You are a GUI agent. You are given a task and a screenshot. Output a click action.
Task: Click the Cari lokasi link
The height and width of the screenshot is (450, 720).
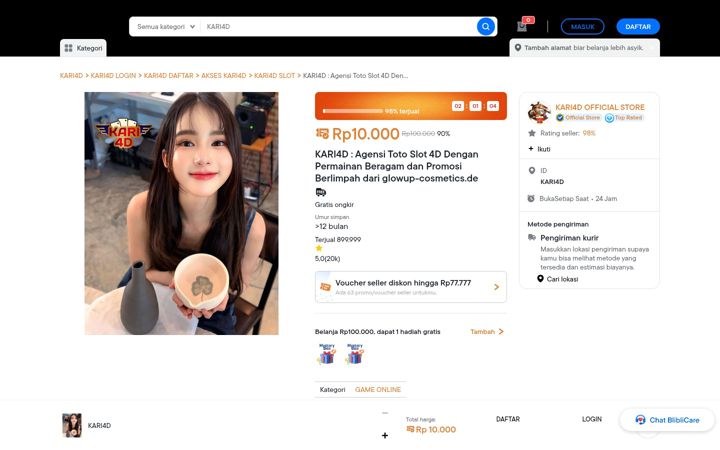coord(562,279)
